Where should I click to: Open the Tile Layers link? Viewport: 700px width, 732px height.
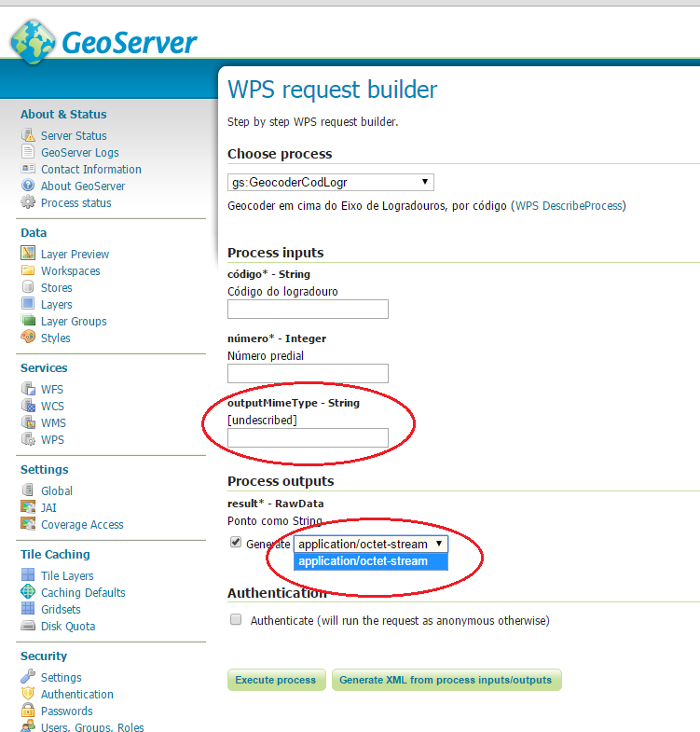coord(67,576)
